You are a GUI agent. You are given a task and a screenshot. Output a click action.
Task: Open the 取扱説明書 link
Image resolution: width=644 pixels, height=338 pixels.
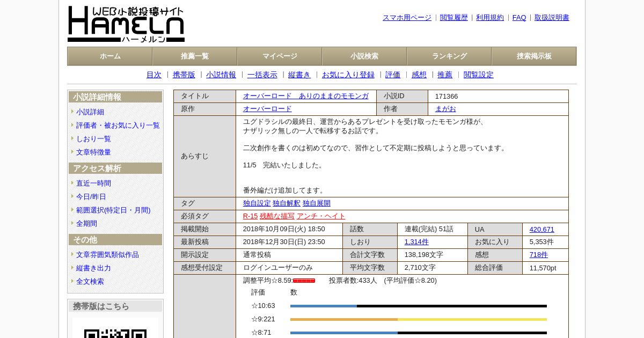[x=552, y=18]
